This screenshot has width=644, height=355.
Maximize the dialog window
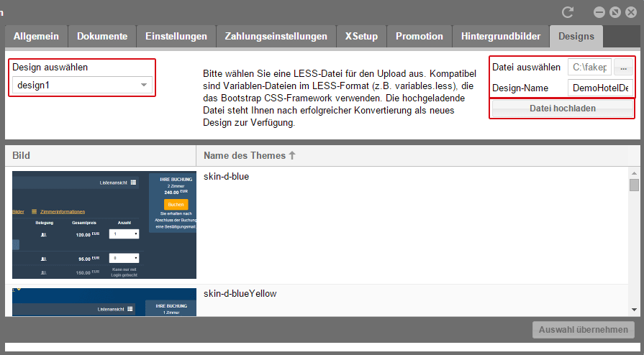614,12
